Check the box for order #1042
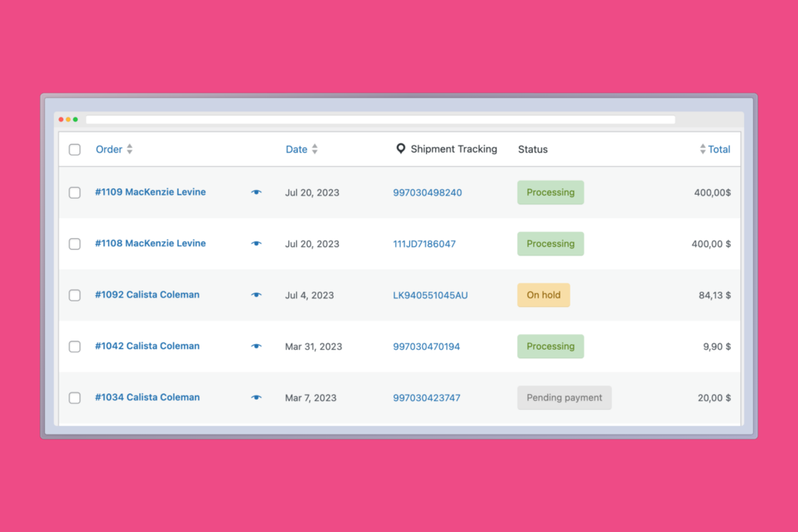Screen dimensions: 798x532 click(75, 347)
